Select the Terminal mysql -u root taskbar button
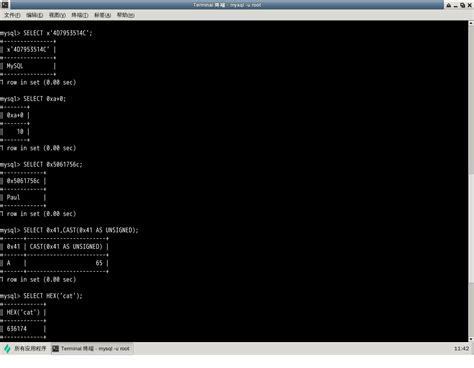Screen dimensions: 474x368 (x=92, y=349)
